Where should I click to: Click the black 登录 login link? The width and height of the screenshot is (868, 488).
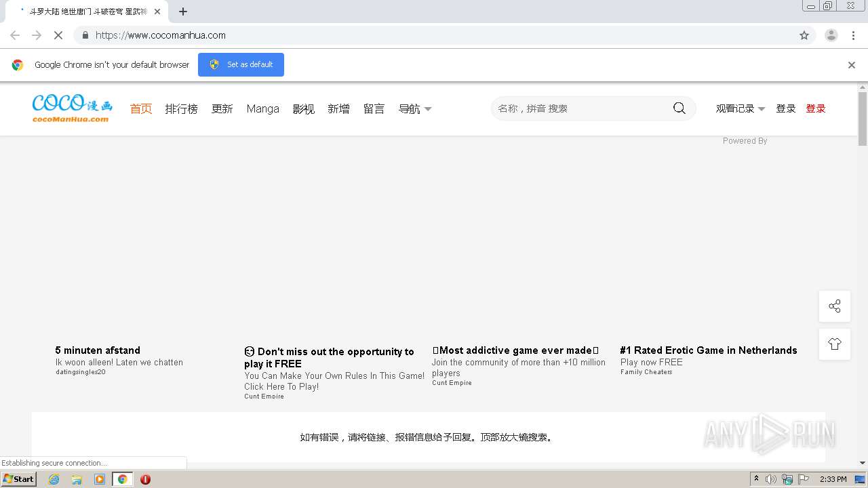click(x=786, y=108)
